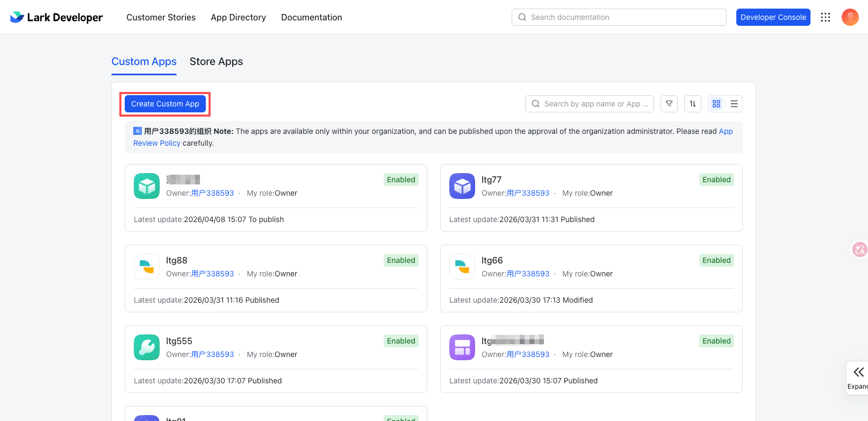Click the Create Custom App button
The width and height of the screenshot is (868, 421).
[x=165, y=104]
